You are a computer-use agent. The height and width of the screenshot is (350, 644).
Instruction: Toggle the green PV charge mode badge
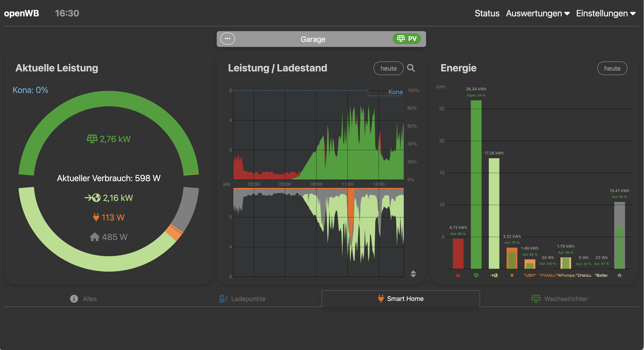(x=407, y=39)
